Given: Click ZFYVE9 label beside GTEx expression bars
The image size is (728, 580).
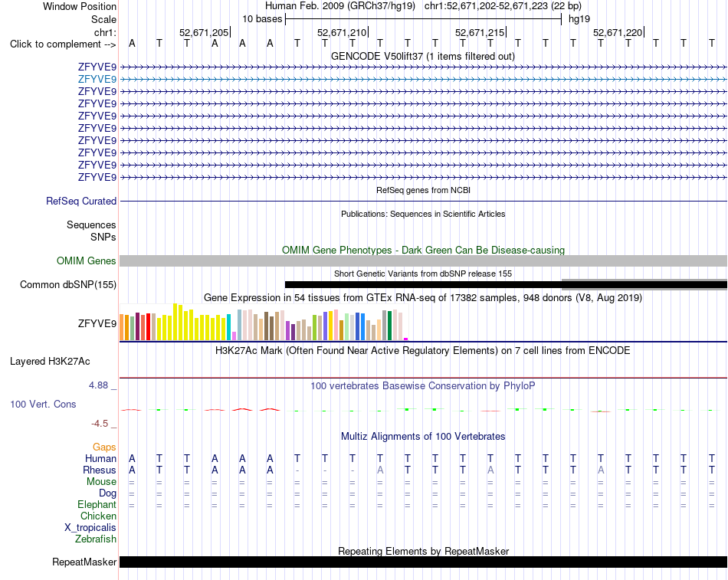Looking at the screenshot, I should (97, 323).
